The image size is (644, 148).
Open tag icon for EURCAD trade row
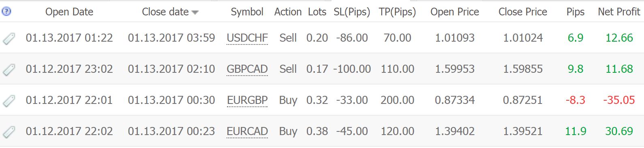pos(9,132)
